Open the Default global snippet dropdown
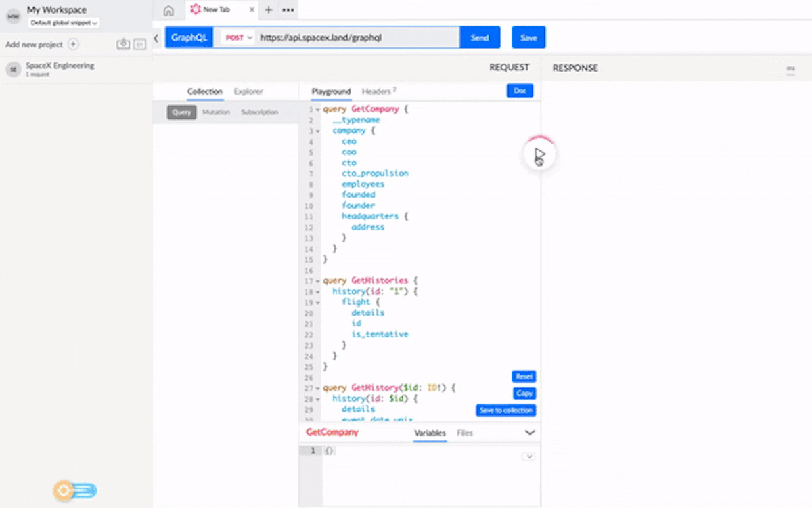Image resolution: width=812 pixels, height=508 pixels. point(64,23)
